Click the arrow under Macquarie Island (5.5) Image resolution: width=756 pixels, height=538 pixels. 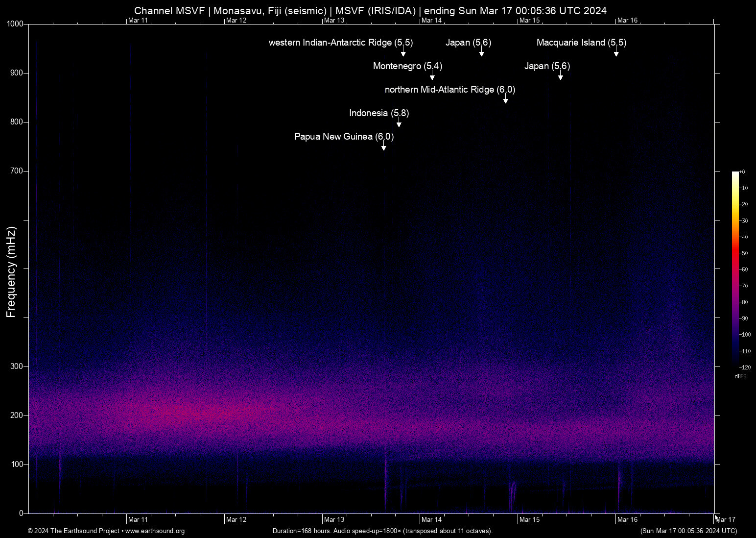tap(616, 52)
